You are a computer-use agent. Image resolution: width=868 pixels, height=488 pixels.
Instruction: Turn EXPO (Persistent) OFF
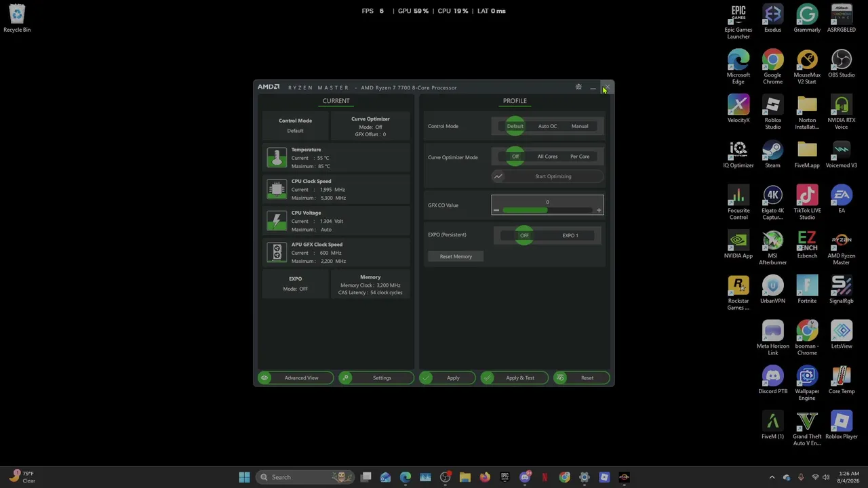[524, 235]
